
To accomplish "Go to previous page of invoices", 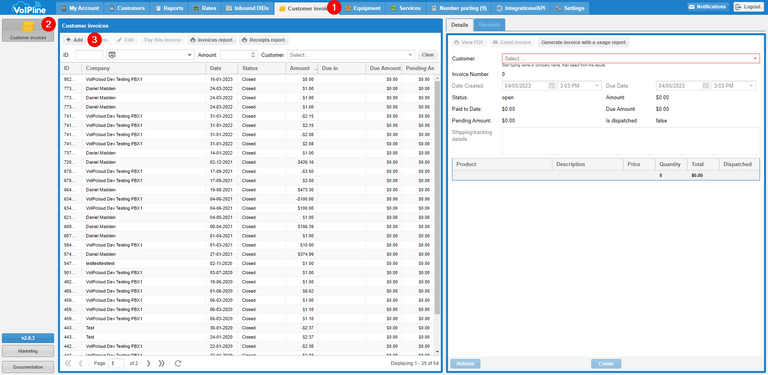I will coord(81,363).
